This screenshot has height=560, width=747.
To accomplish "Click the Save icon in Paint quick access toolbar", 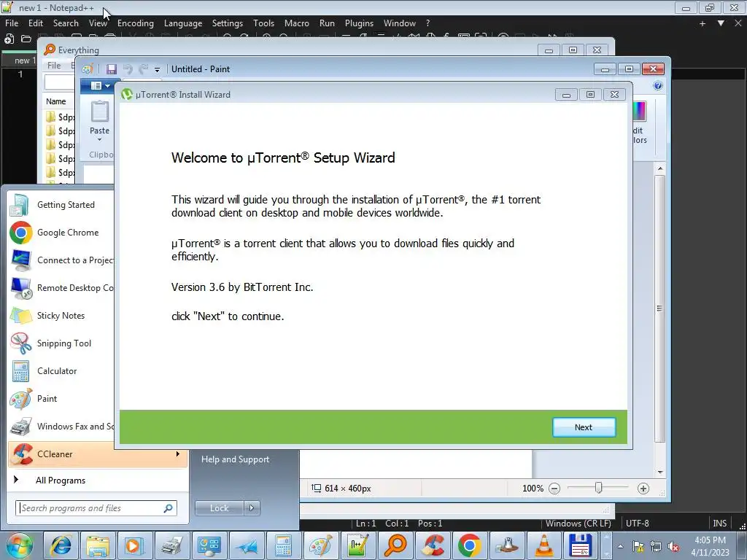I will (111, 69).
